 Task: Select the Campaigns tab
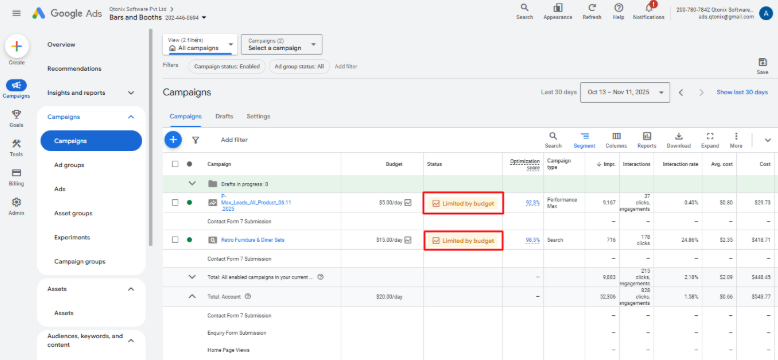click(x=186, y=117)
